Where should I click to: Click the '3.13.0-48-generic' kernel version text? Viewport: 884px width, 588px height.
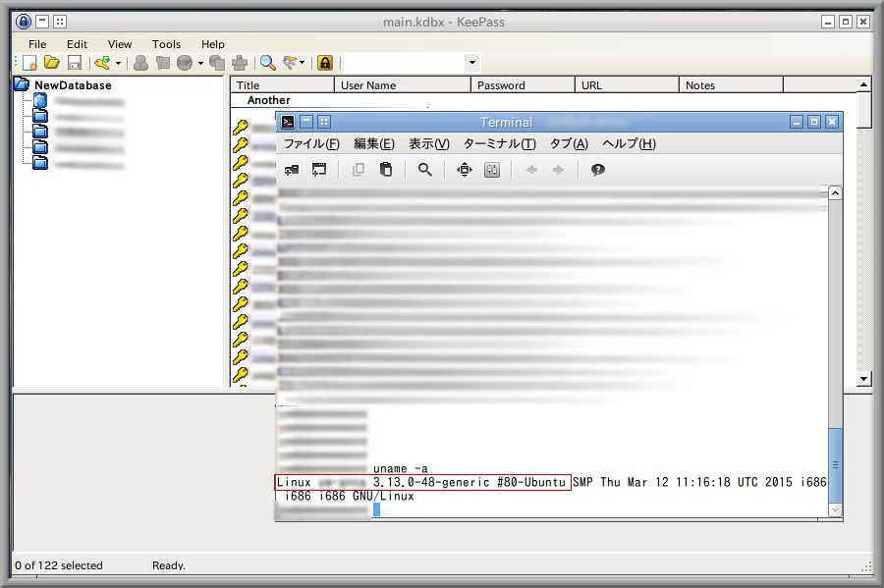[431, 483]
